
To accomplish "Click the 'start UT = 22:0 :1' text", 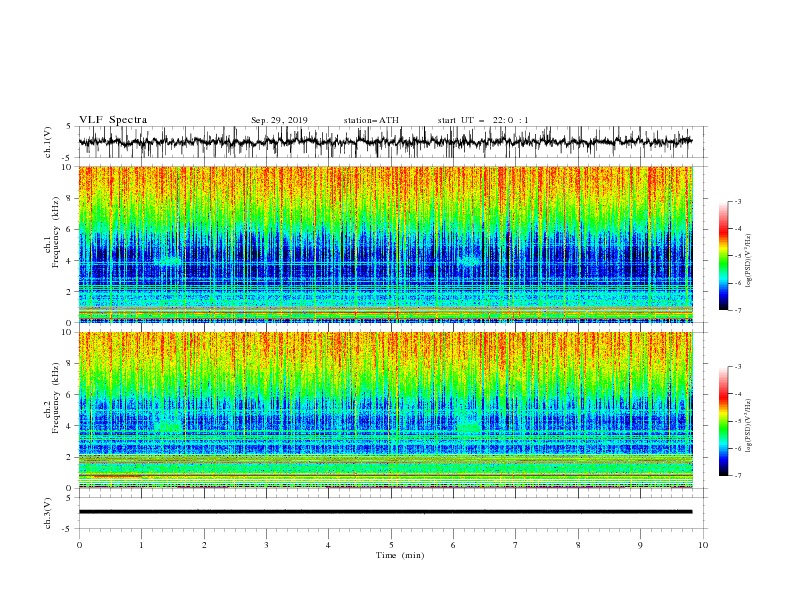I will 483,120.
